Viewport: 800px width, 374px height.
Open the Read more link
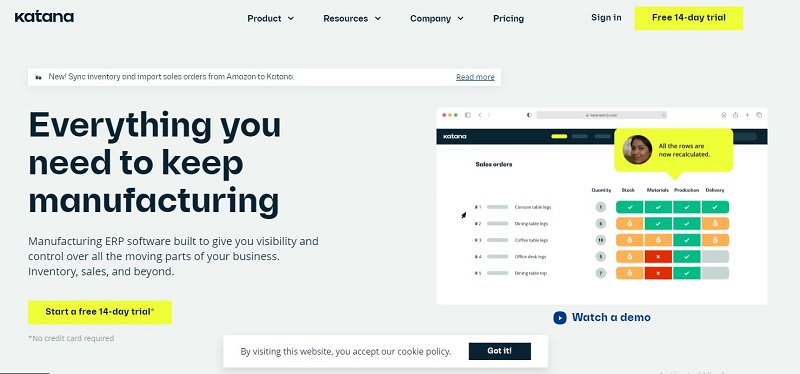click(475, 77)
